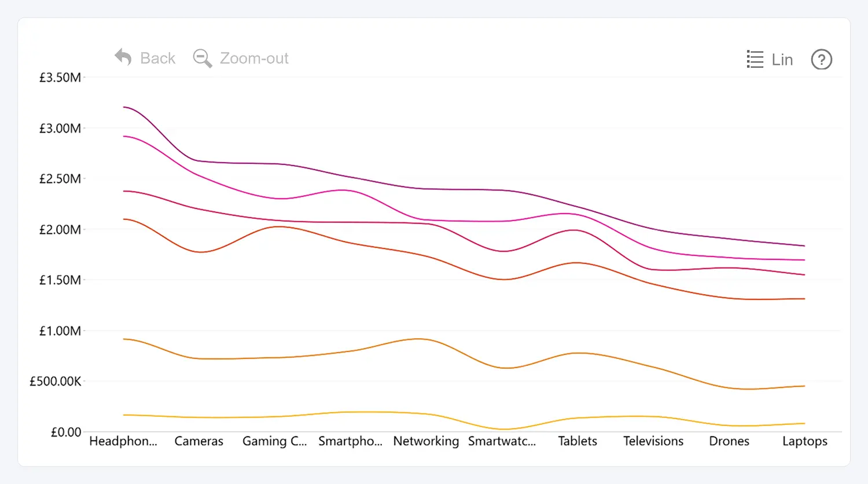
Task: Click the Laptops axis label
Action: click(804, 441)
